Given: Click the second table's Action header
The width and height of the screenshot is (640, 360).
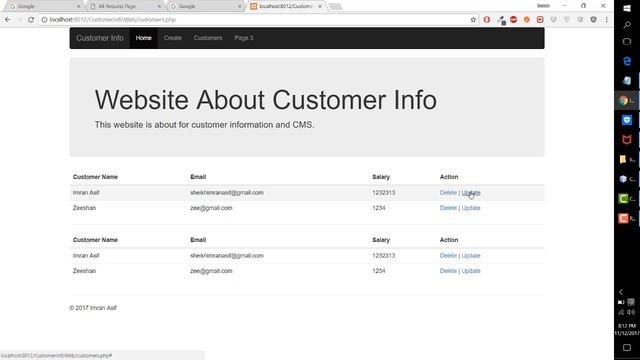Looking at the screenshot, I should [449, 240].
